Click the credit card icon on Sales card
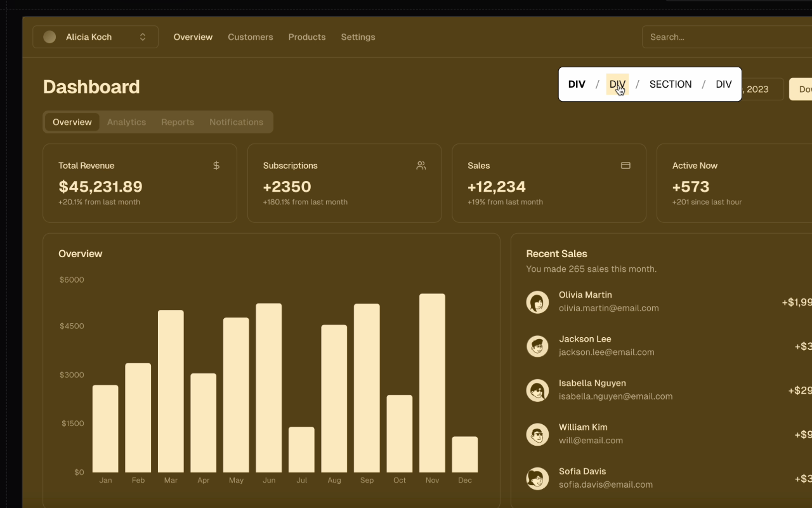 (x=625, y=166)
